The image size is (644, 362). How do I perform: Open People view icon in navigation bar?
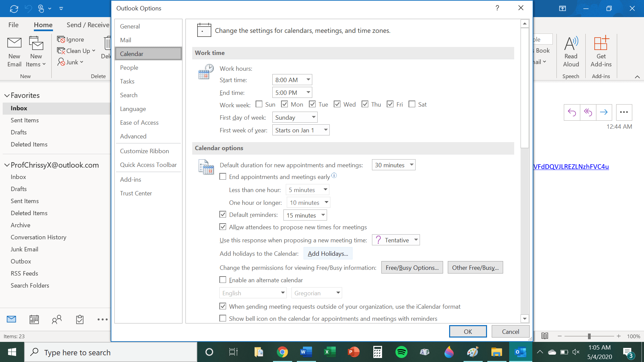tap(57, 319)
